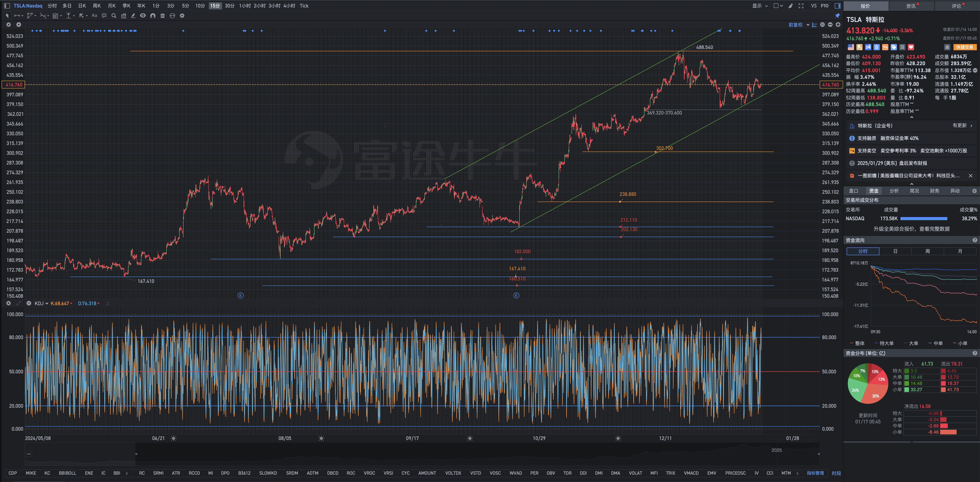Click the heart favorite icon

(911, 47)
